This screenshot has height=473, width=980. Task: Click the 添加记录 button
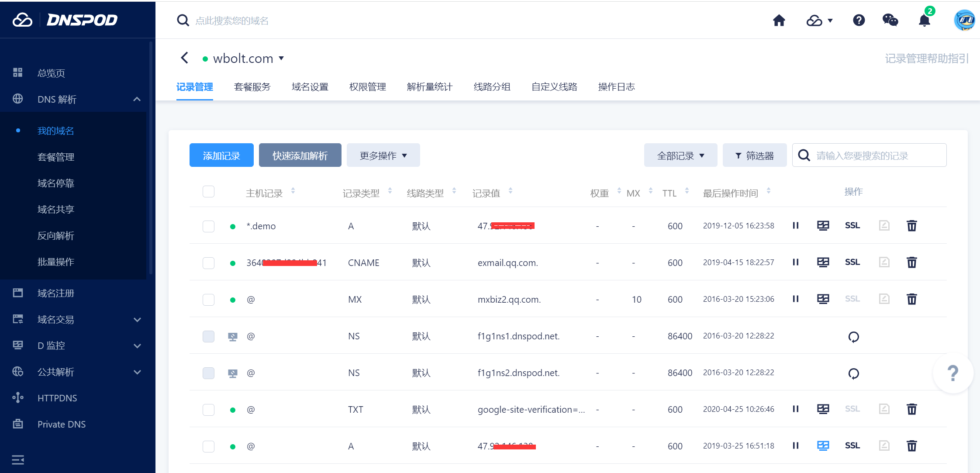(x=221, y=155)
